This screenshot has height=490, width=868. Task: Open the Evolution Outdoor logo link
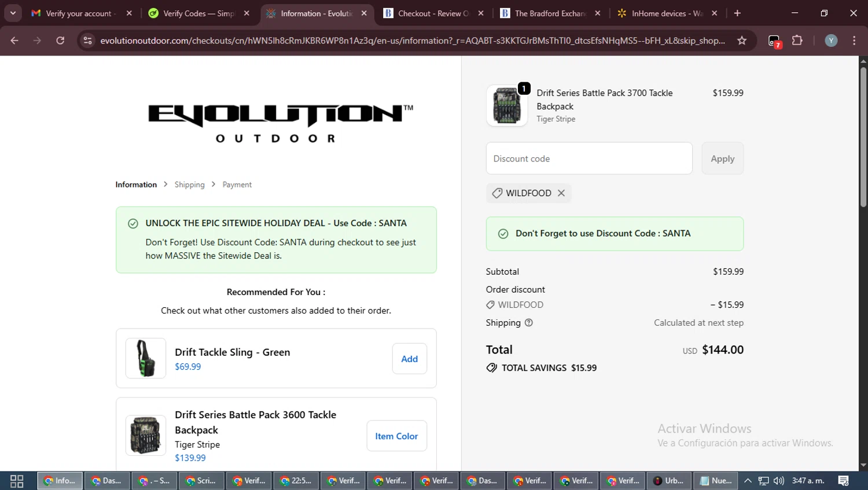(281, 123)
